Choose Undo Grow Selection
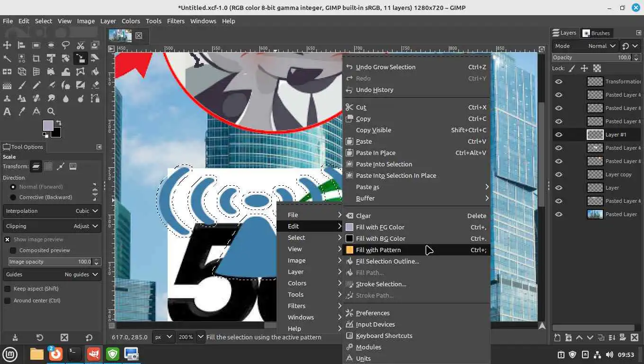Image resolution: width=644 pixels, height=364 pixels. coord(417,67)
